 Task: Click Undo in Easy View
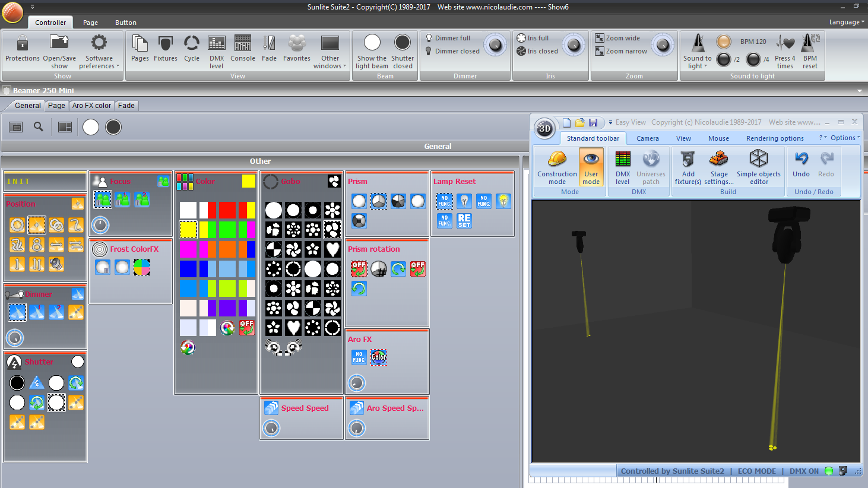click(802, 163)
